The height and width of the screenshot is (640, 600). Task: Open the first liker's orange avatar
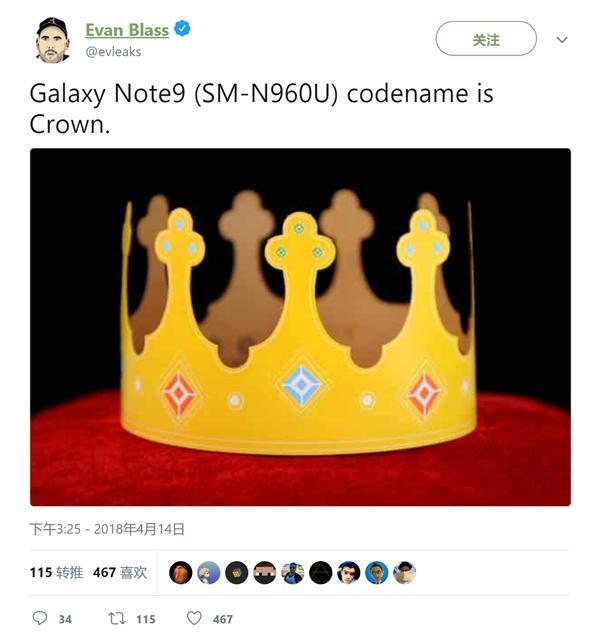pyautogui.click(x=180, y=572)
